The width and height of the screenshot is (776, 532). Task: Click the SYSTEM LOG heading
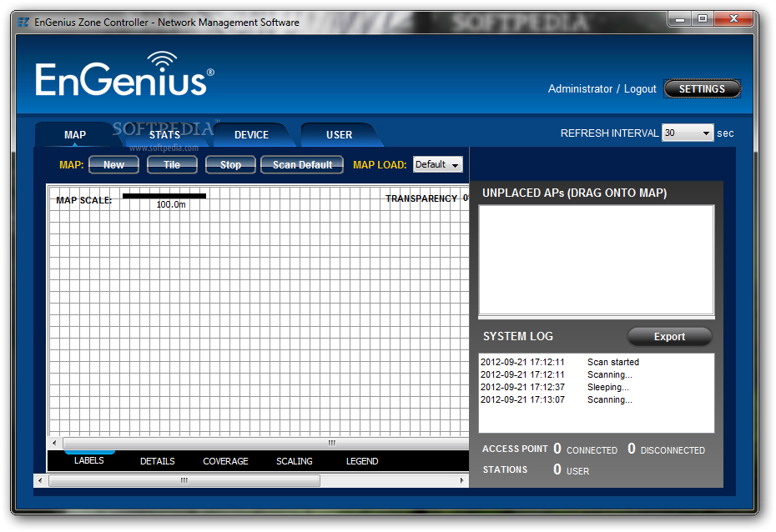point(518,336)
